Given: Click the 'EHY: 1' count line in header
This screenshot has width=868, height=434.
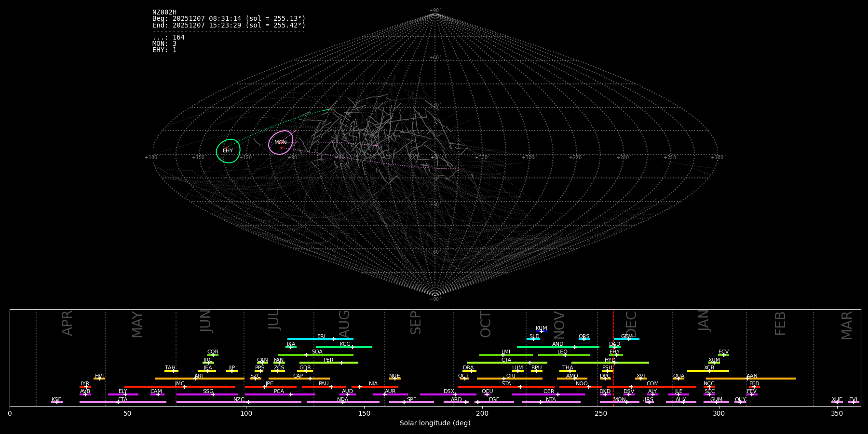Looking at the screenshot, I should click(164, 50).
